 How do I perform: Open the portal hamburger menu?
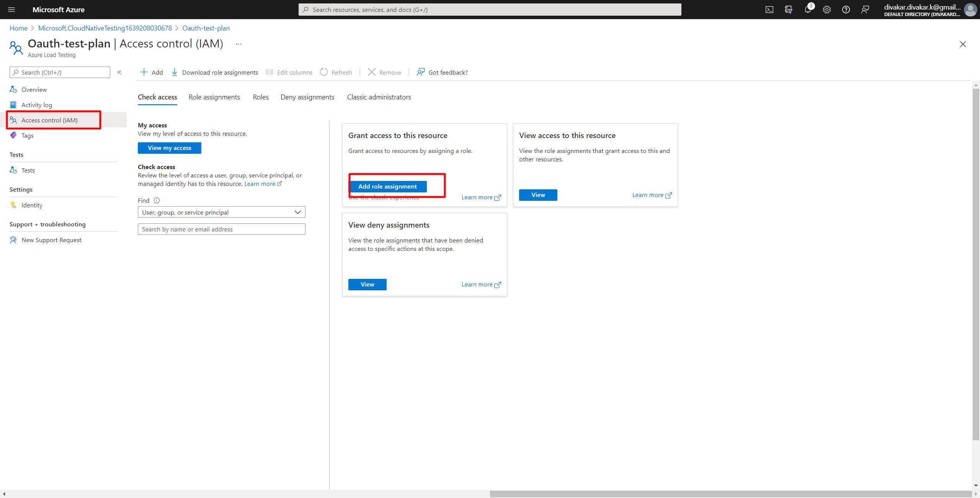11,10
